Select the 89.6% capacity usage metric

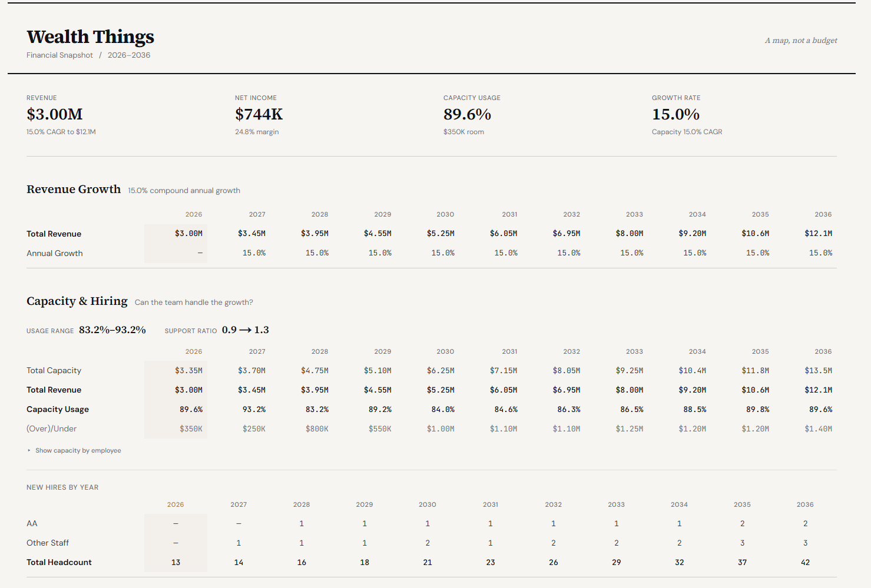coord(467,114)
